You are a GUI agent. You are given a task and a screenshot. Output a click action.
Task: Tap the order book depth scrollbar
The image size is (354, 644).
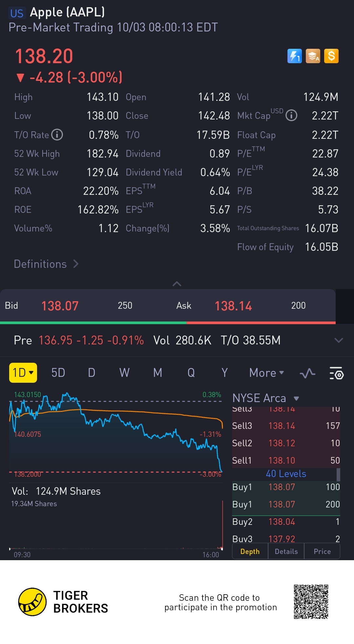coord(338,474)
